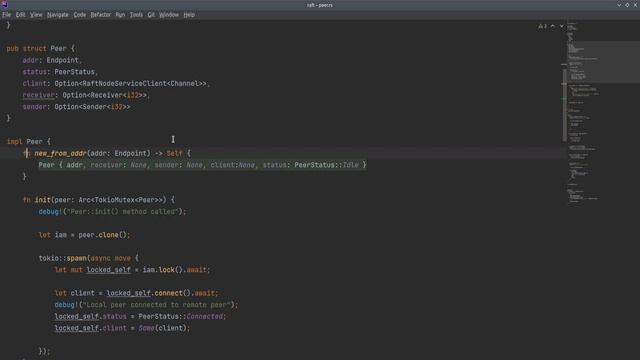Open the Edit menu
640x360 pixels.
pyautogui.click(x=20, y=15)
